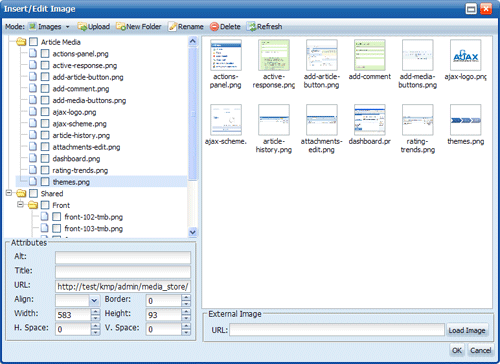This screenshot has width=500, height=364.
Task: Increase the V. Space value
Action: click(186, 327)
